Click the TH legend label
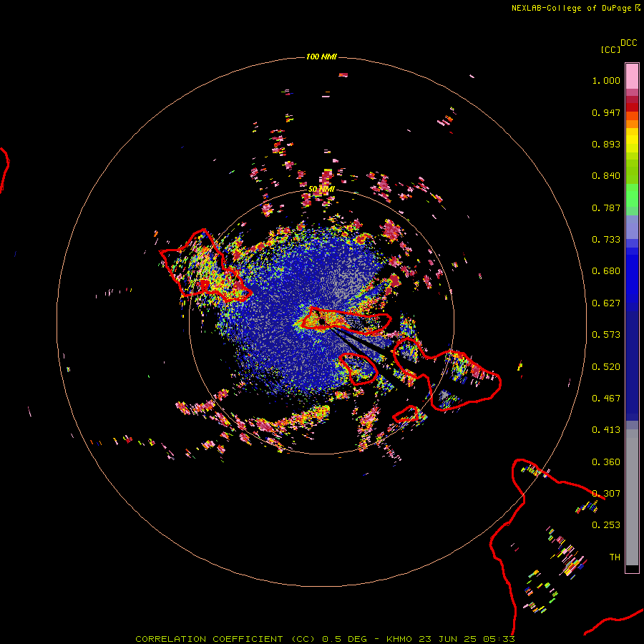 click(615, 557)
